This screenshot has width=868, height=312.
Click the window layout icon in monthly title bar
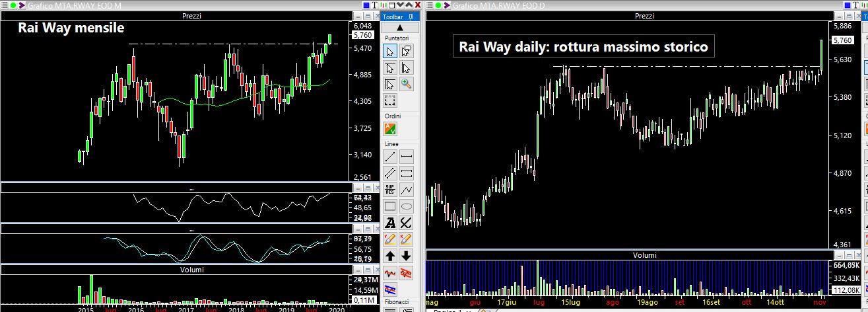392,5
